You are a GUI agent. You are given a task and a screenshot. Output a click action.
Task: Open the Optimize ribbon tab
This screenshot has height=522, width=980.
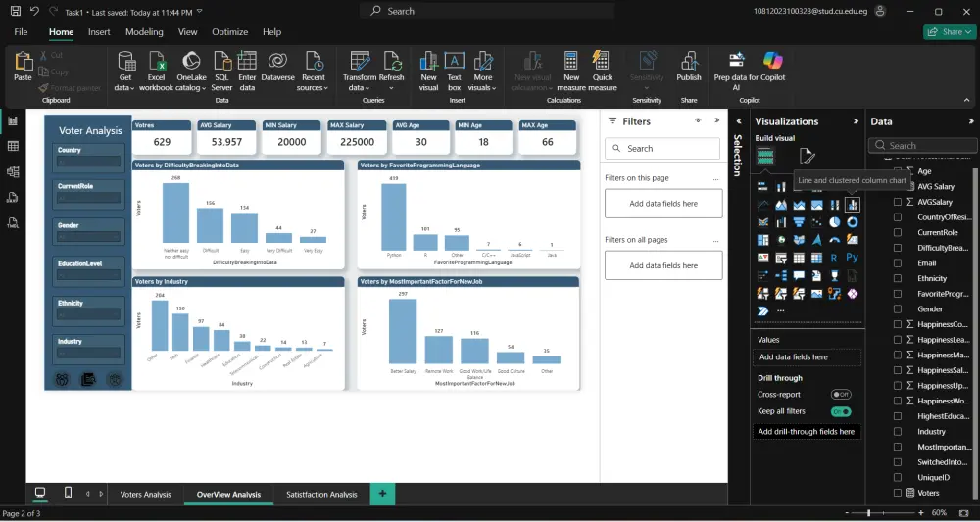[x=229, y=32]
